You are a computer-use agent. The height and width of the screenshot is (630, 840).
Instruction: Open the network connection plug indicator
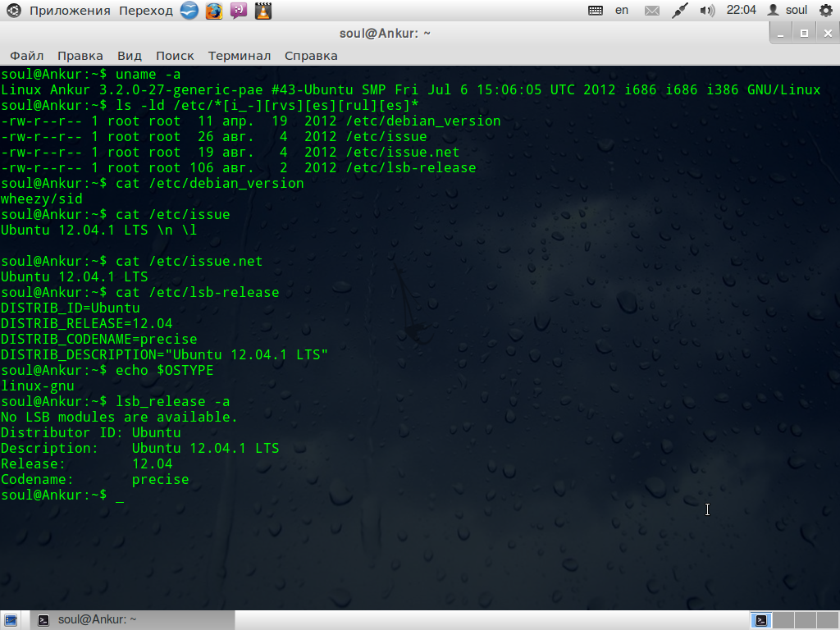click(680, 10)
